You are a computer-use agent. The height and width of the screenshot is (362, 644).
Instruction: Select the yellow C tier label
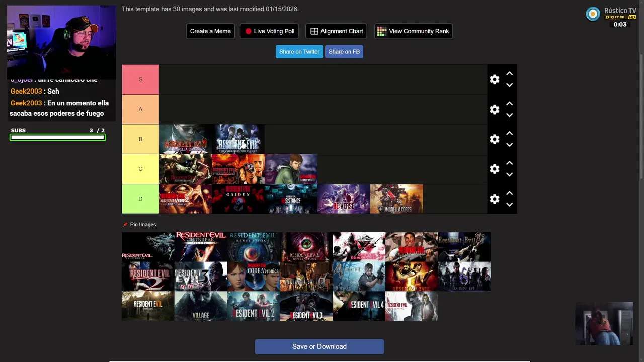pyautogui.click(x=140, y=169)
